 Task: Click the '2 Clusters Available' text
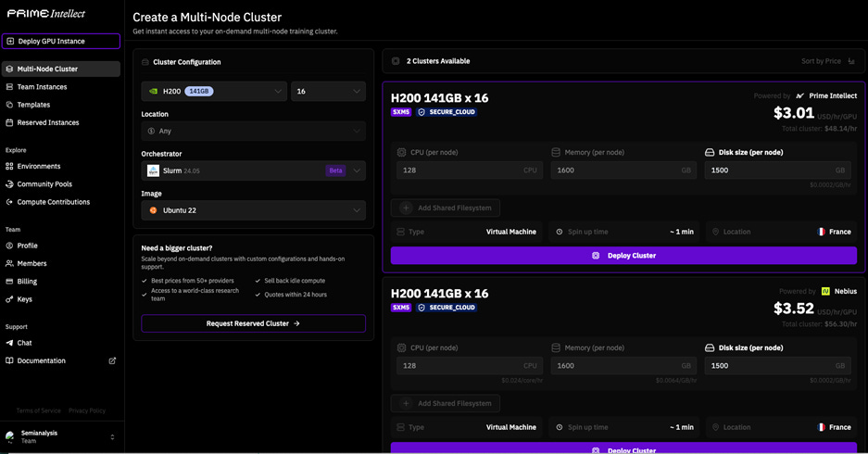438,61
